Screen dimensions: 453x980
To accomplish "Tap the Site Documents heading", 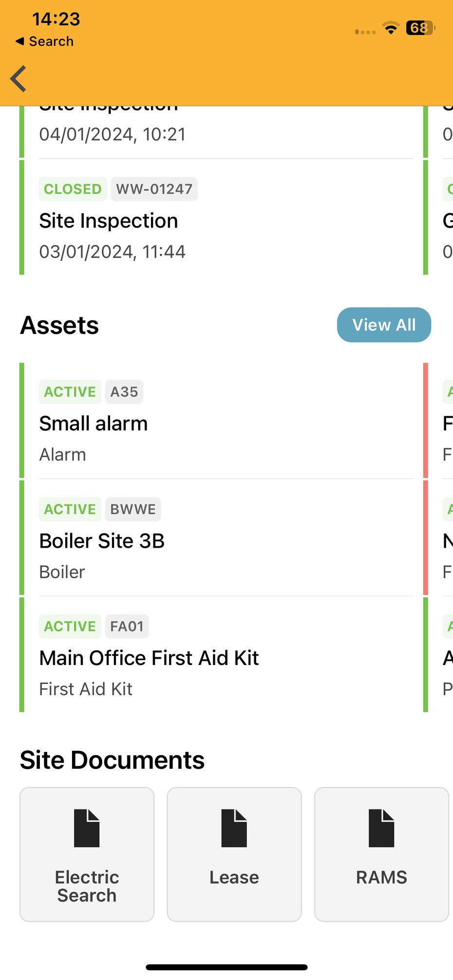I will (112, 759).
